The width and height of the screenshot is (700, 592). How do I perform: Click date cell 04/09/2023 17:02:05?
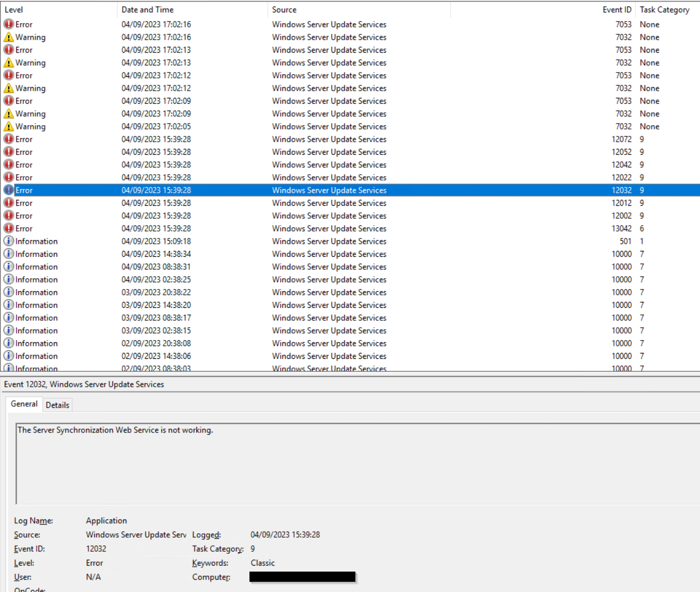coord(156,126)
